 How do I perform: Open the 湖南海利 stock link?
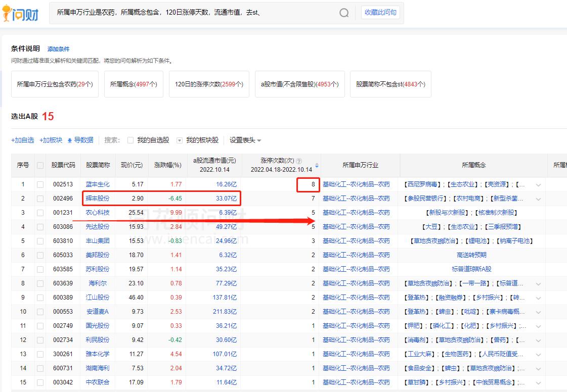pos(98,368)
